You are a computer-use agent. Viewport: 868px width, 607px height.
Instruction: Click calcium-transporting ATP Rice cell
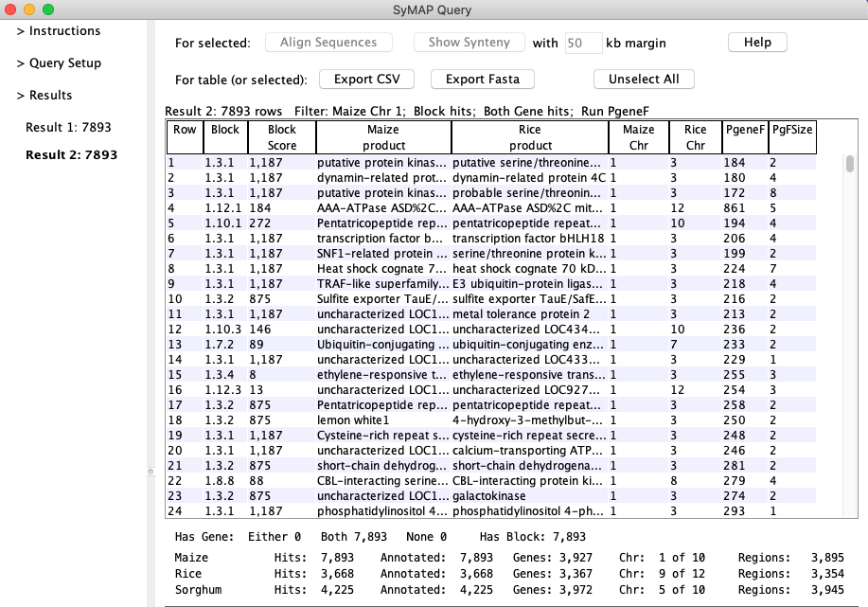coord(530,451)
